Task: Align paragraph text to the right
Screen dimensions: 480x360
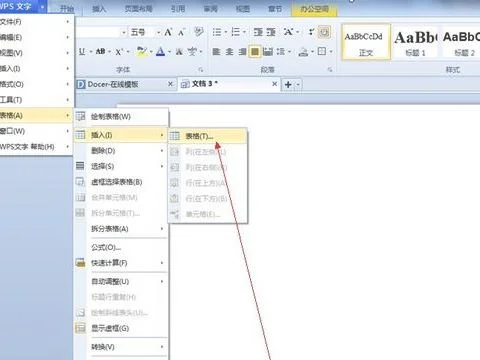Action: [x=243, y=52]
